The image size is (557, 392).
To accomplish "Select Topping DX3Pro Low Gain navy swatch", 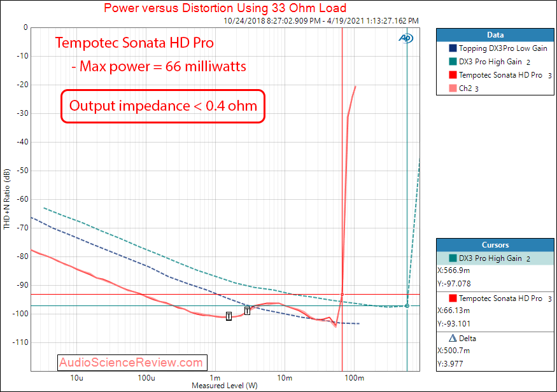I will coord(453,48).
